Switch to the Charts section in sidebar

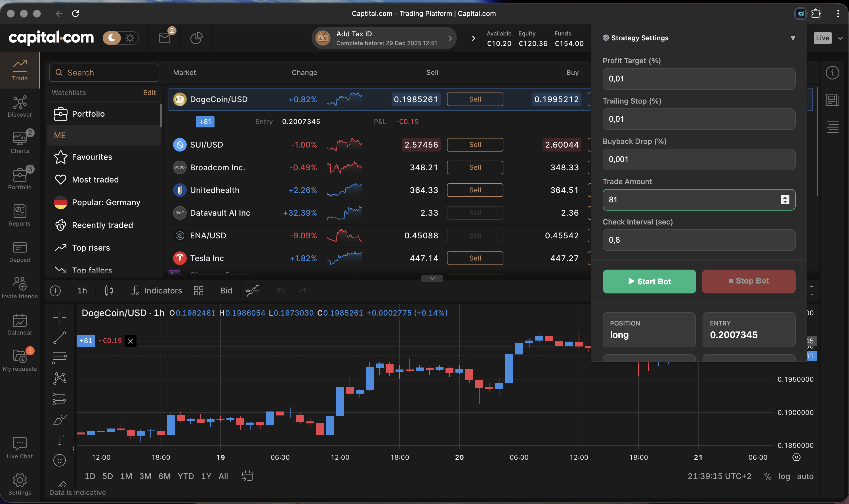pyautogui.click(x=19, y=142)
